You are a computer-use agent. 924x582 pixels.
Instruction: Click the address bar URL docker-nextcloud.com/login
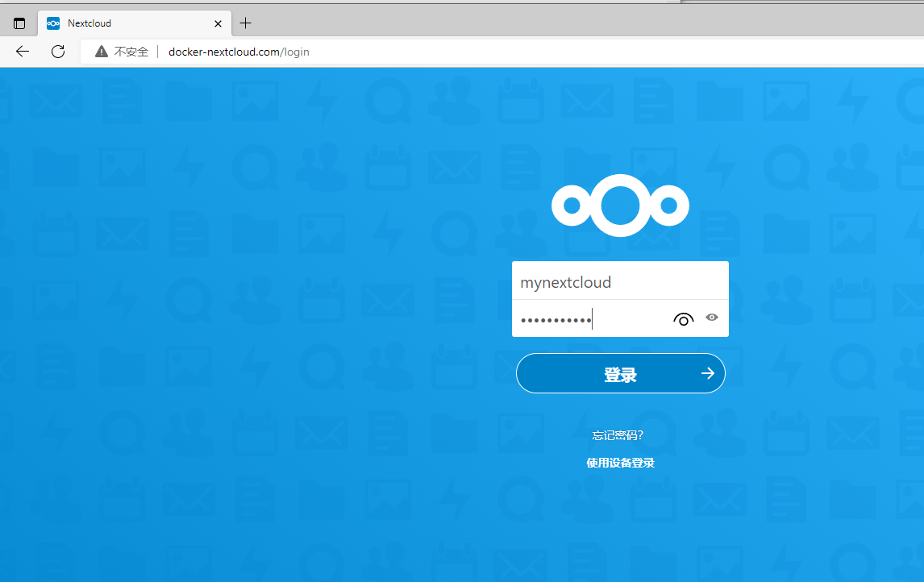point(239,52)
